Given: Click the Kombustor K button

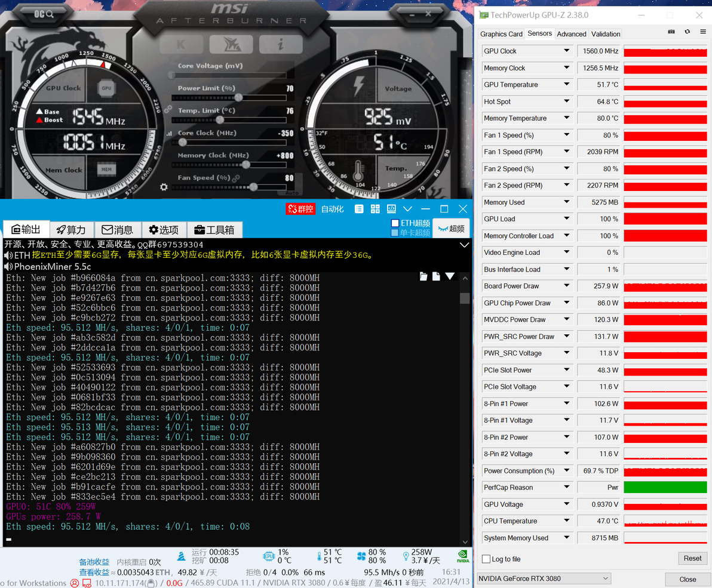Looking at the screenshot, I should 181,44.
